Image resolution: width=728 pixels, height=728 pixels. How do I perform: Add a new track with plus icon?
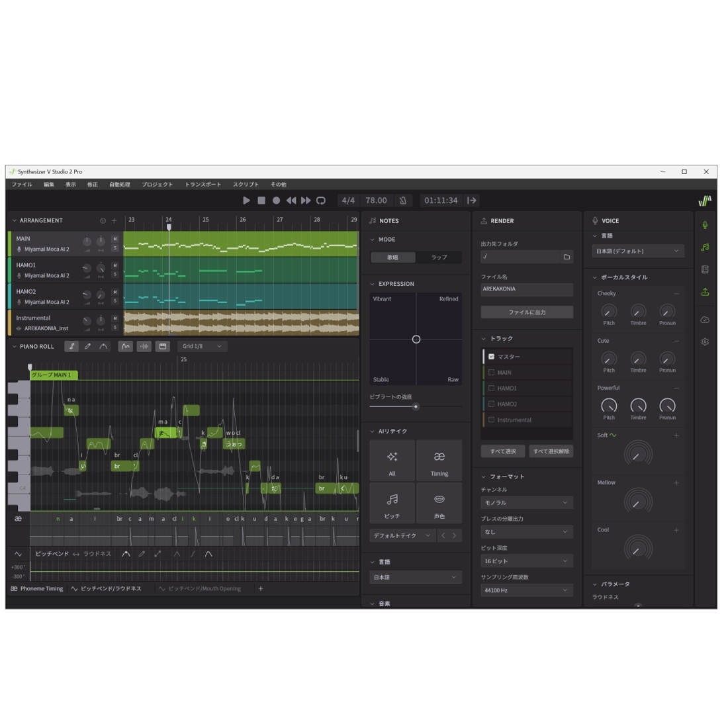pos(114,220)
